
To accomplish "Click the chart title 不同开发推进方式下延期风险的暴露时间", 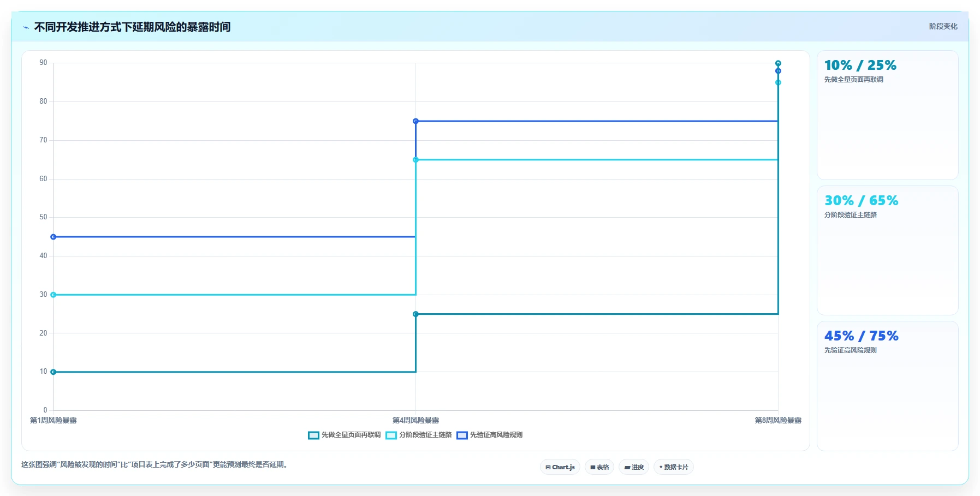I will [132, 27].
